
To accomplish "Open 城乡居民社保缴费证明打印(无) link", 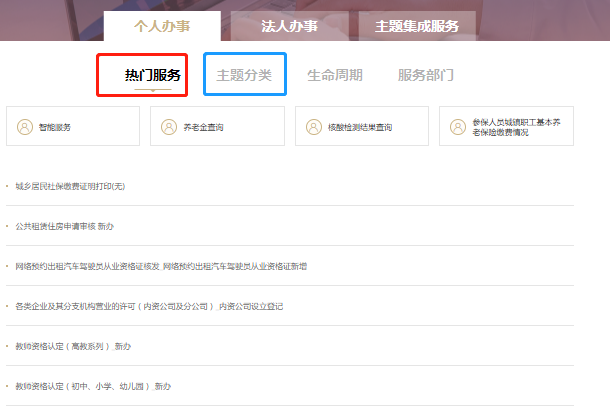I will pyautogui.click(x=70, y=186).
